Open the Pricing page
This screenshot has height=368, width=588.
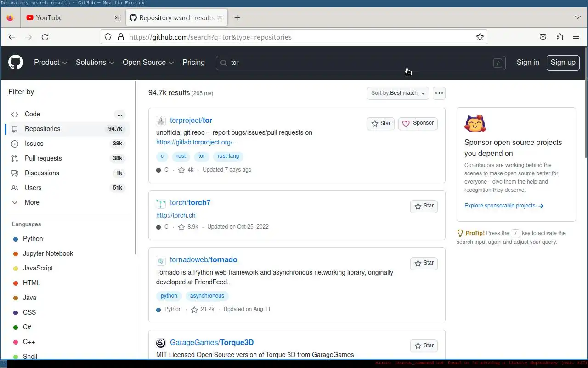[x=193, y=63]
